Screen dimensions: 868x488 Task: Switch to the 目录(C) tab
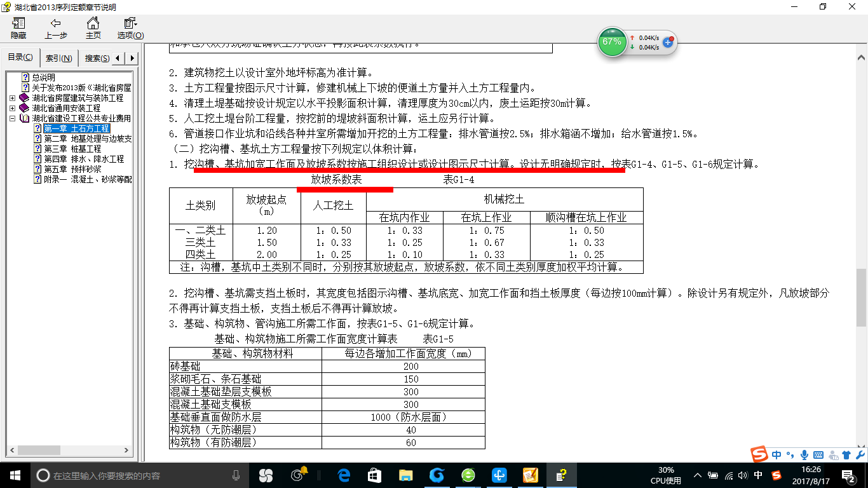20,58
